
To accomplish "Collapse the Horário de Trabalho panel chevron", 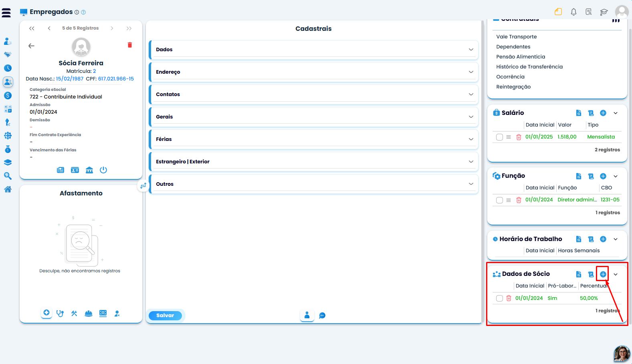I will (x=616, y=239).
